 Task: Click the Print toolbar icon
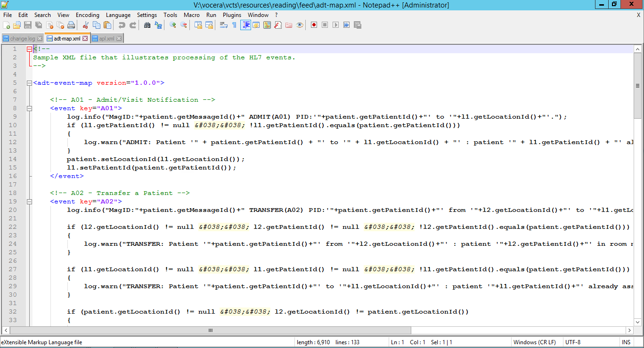click(71, 25)
